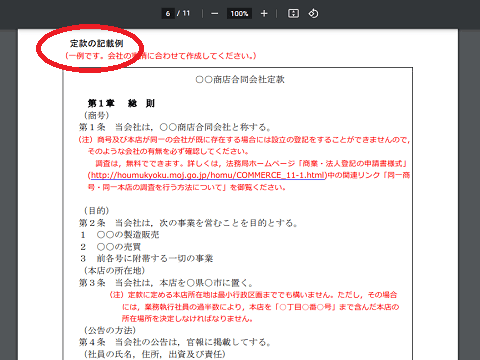Viewport: 480px width, 360px height.
Task: Click the red line starting 調査は、無料でできます
Action: coord(251,163)
